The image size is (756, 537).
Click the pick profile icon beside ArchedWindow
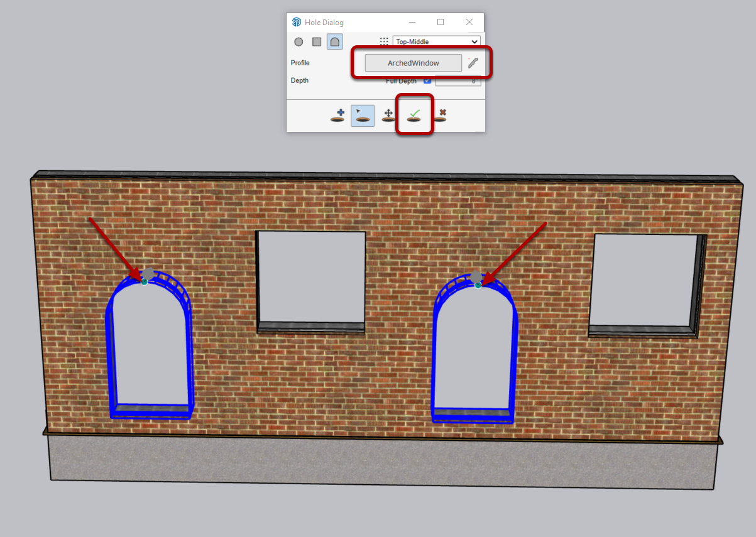(x=473, y=62)
